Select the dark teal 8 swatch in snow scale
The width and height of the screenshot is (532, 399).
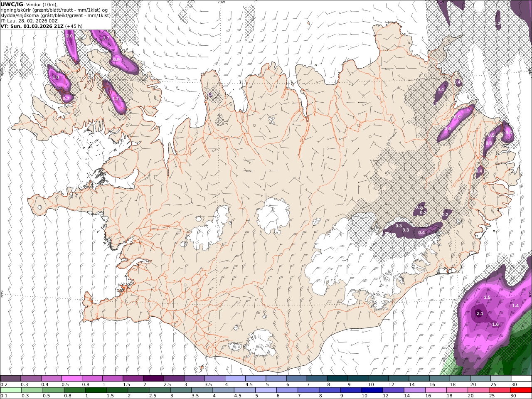point(337,378)
